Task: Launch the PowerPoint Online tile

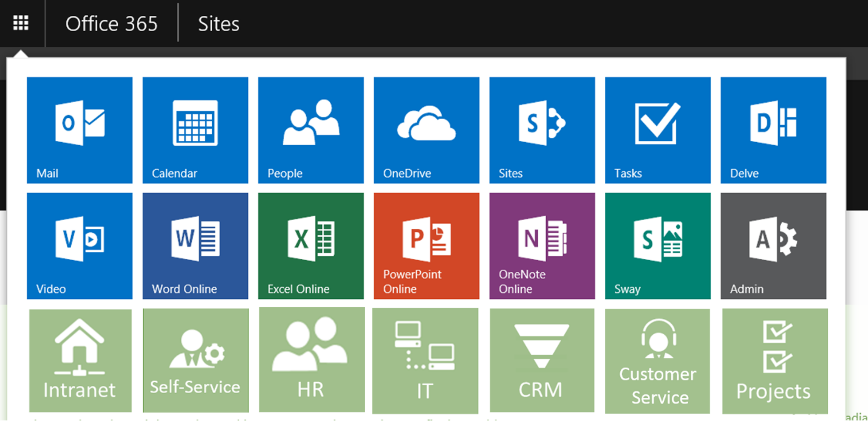Action: (x=426, y=246)
